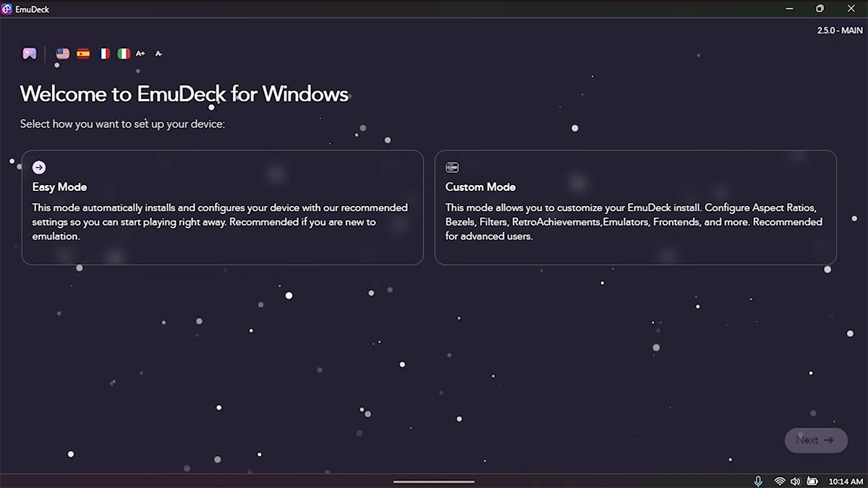Open volume settings via the speaker icon

point(796,480)
